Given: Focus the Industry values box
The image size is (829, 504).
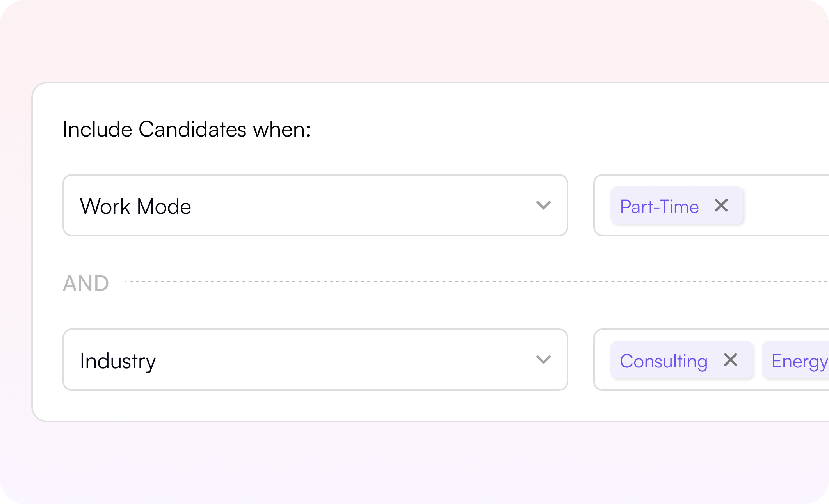Looking at the screenshot, I should [x=602, y=382].
